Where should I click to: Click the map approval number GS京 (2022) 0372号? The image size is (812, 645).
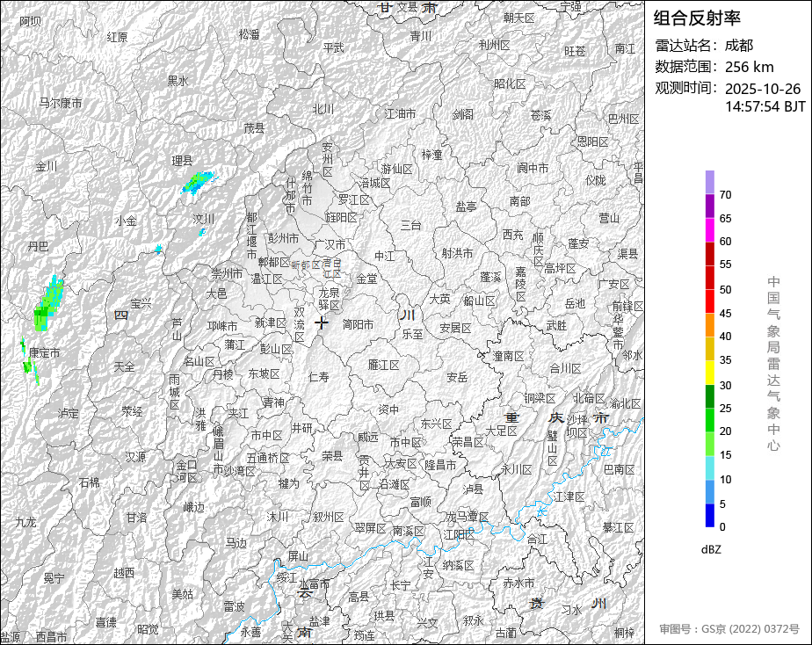[x=750, y=629]
